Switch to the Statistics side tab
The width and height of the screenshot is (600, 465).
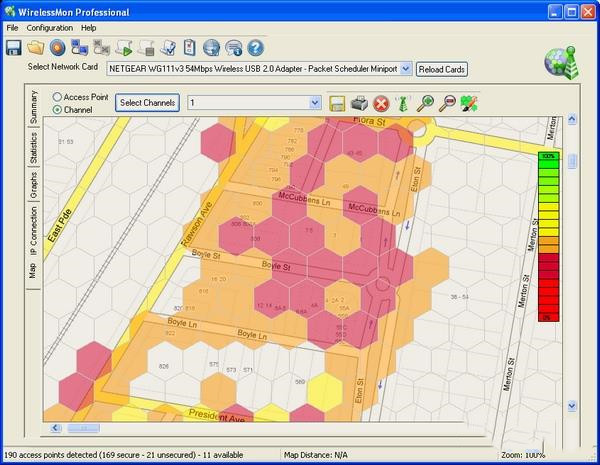pos(33,149)
